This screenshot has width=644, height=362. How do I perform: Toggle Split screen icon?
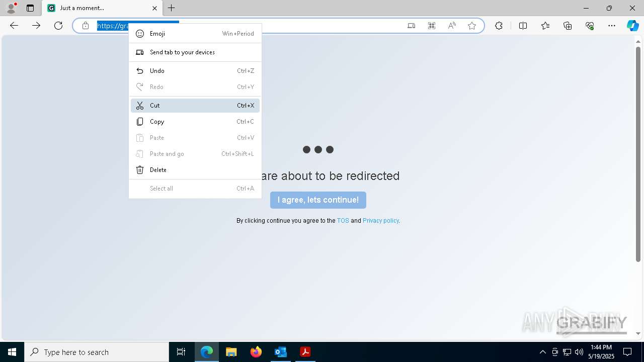click(x=523, y=26)
